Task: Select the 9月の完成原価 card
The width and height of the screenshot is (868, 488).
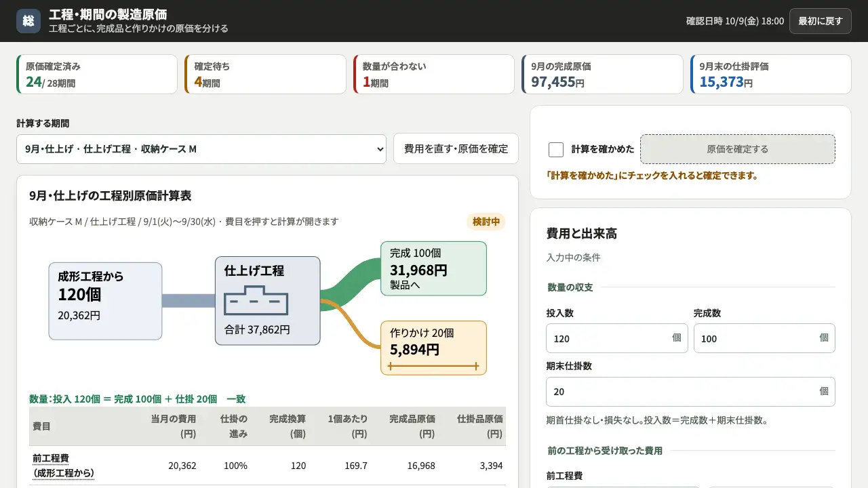Action: (602, 75)
